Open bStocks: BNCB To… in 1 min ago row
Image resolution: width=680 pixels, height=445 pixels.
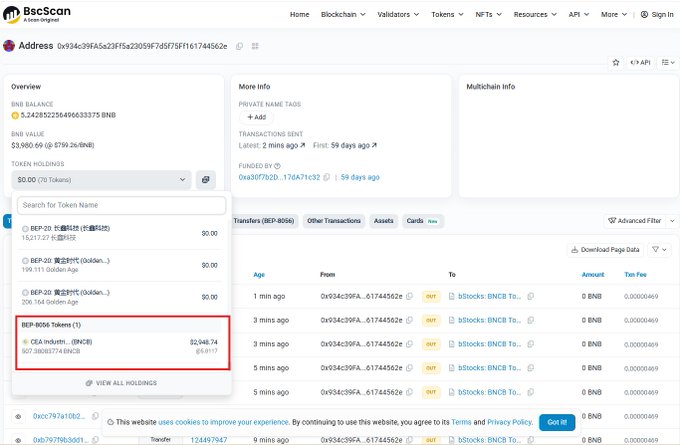click(490, 296)
